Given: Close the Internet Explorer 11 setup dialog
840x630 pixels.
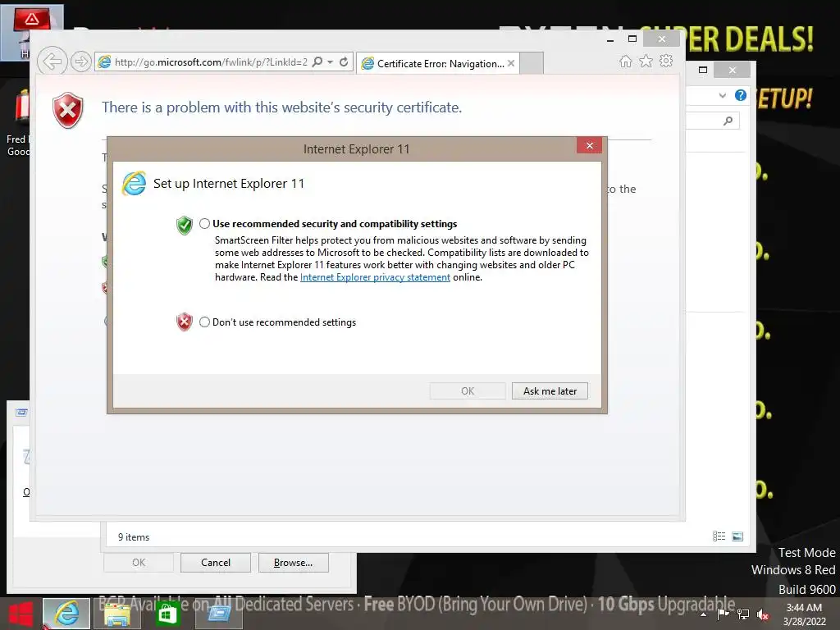Looking at the screenshot, I should point(589,146).
